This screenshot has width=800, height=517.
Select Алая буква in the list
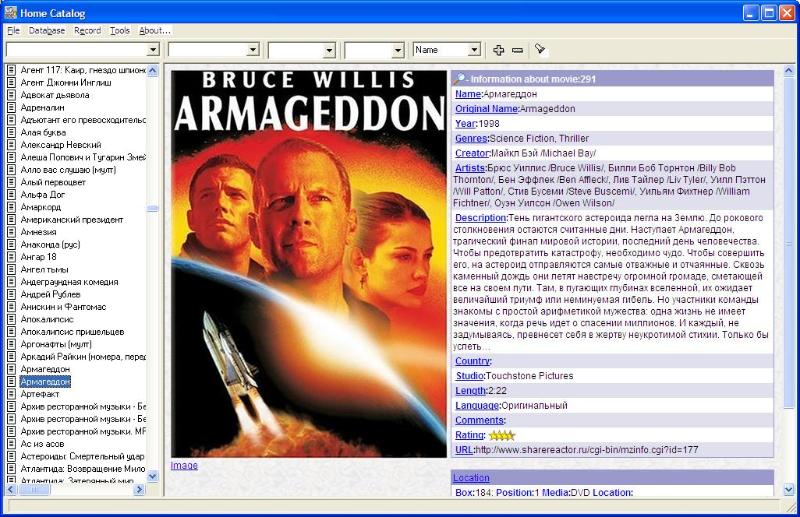(43, 133)
